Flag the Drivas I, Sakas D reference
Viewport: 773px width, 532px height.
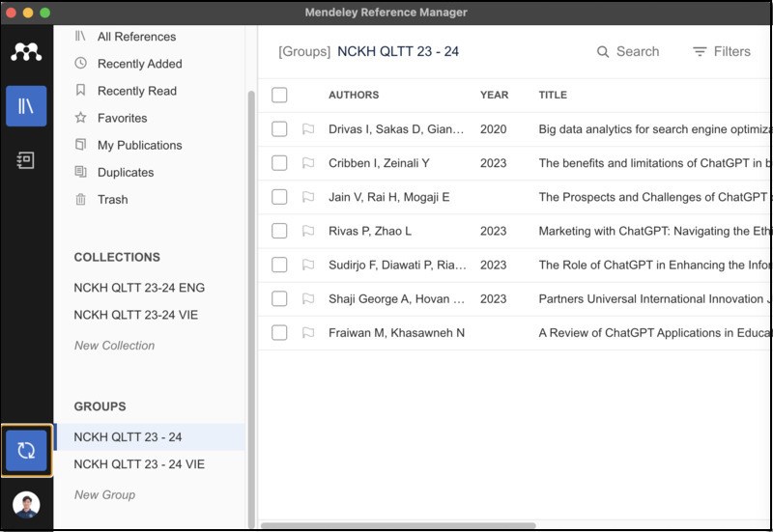click(308, 129)
